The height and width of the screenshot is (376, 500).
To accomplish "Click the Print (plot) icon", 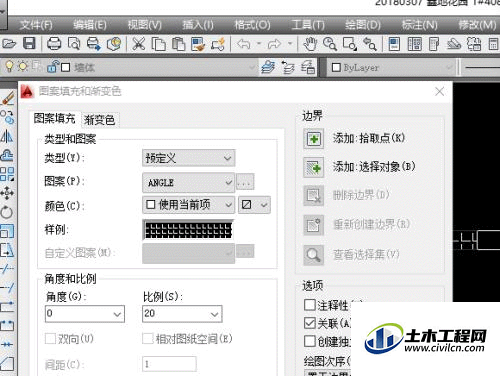I will (54, 44).
